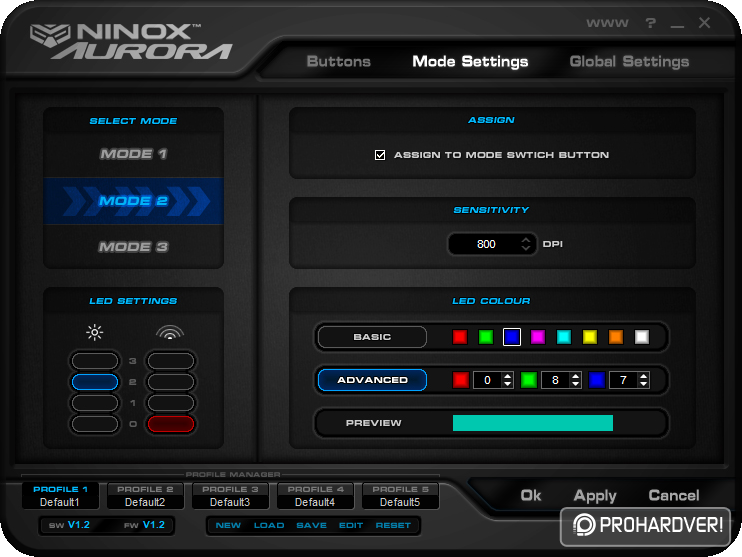Pick the cyan basic colour swatch
Screen dimensions: 742x557
pos(564,337)
